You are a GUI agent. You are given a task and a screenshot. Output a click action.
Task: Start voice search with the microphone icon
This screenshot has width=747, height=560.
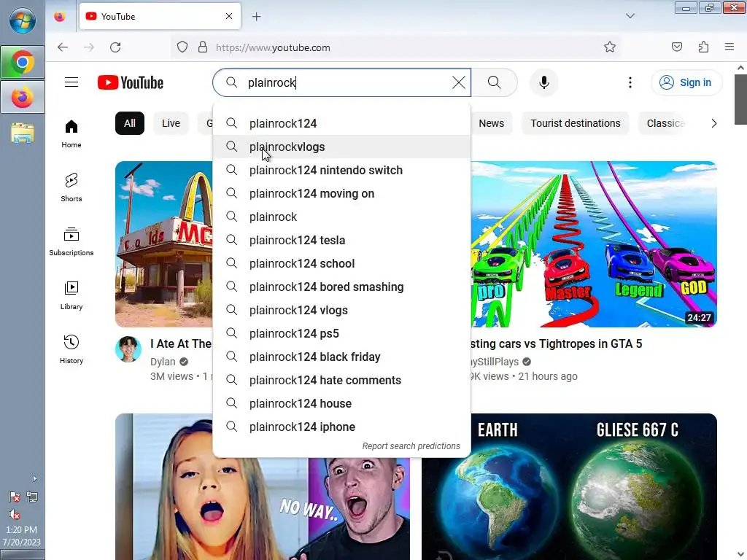543,82
